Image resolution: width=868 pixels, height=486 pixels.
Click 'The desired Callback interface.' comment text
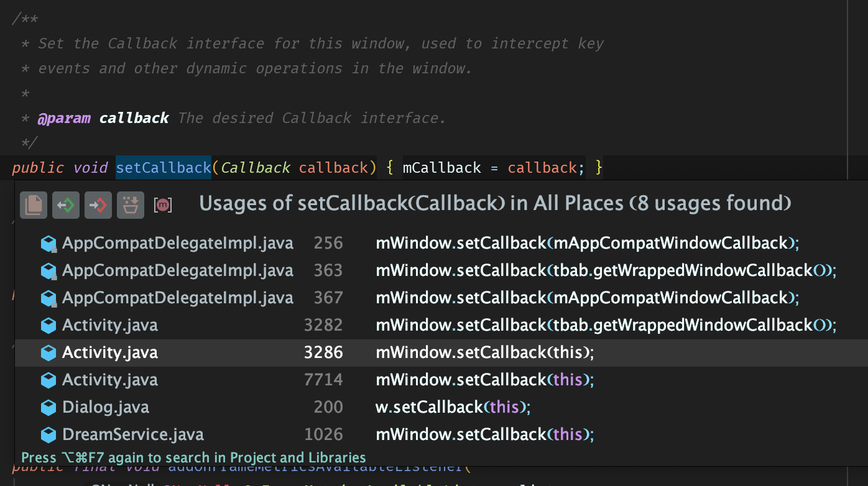(312, 118)
